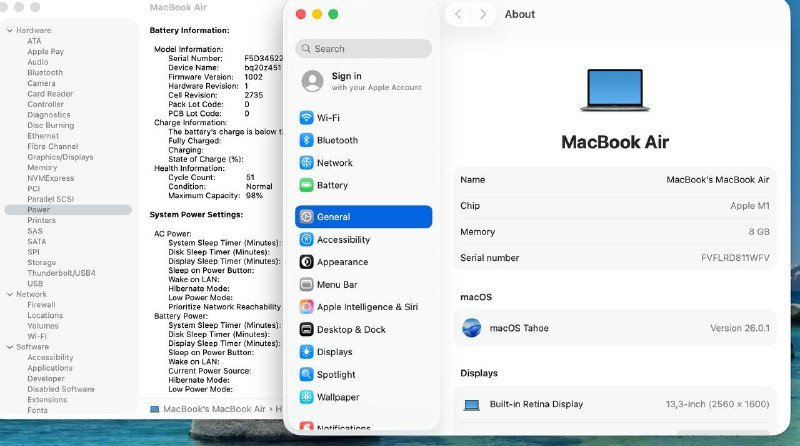Open the Wallpaper settings icon
This screenshot has height=446, width=800.
tap(306, 397)
